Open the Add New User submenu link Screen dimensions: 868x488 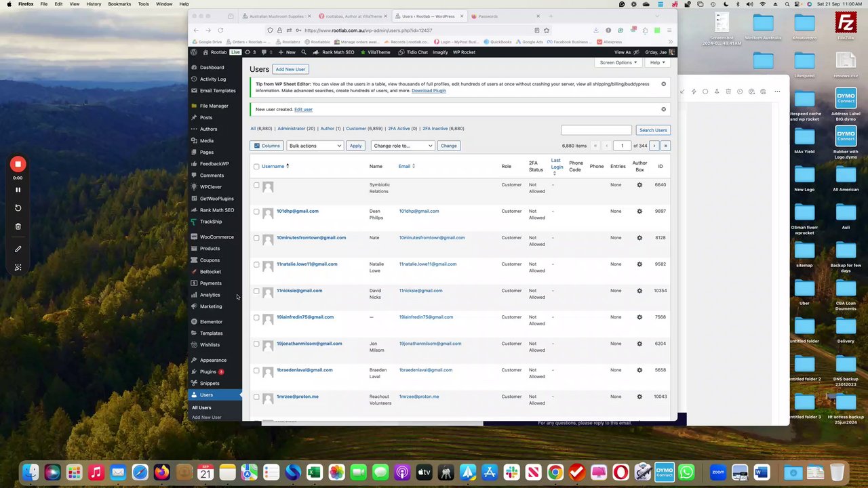pos(206,418)
